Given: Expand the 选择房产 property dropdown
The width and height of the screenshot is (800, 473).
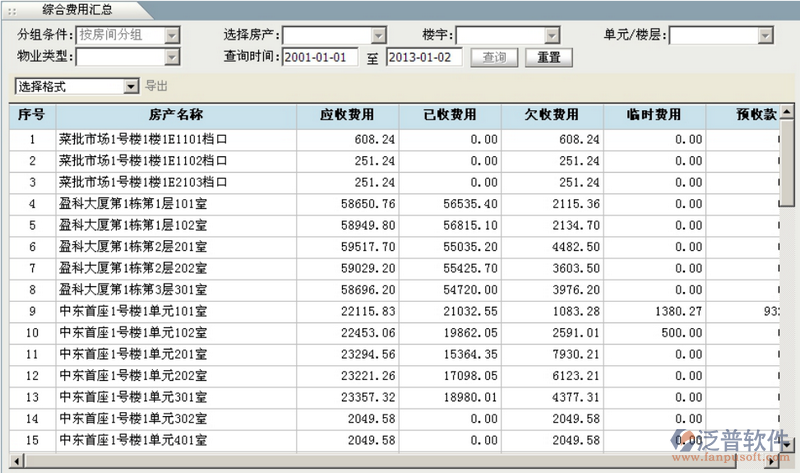Looking at the screenshot, I should (x=364, y=36).
